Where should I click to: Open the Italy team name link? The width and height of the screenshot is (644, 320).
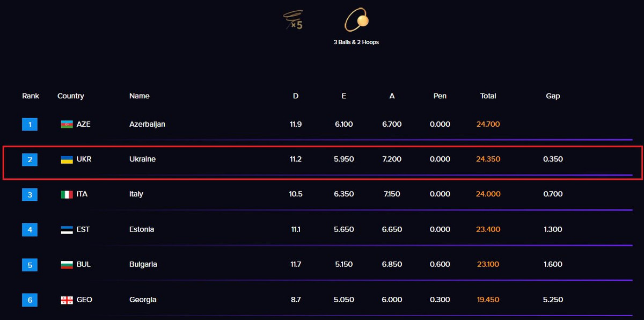pyautogui.click(x=136, y=194)
